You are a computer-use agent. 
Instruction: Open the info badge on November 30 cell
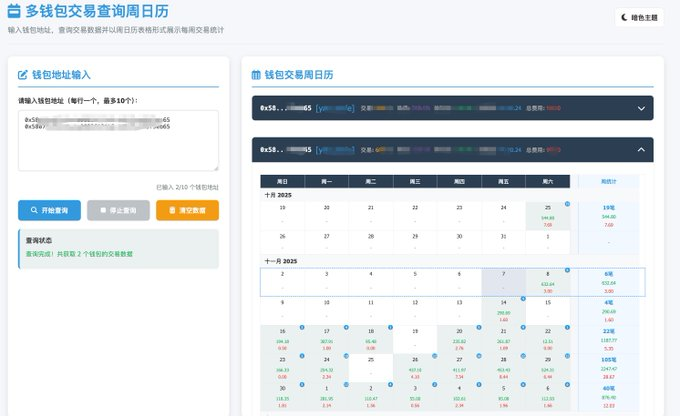[302, 384]
